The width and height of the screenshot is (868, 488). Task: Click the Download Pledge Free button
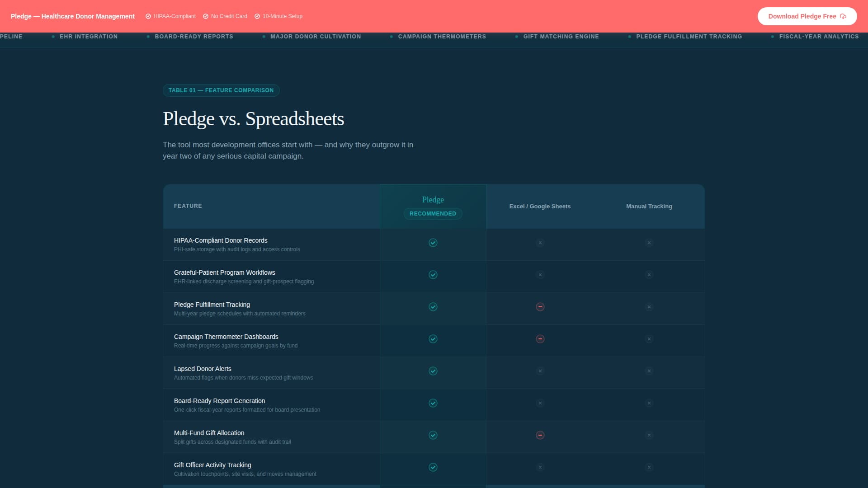point(807,16)
